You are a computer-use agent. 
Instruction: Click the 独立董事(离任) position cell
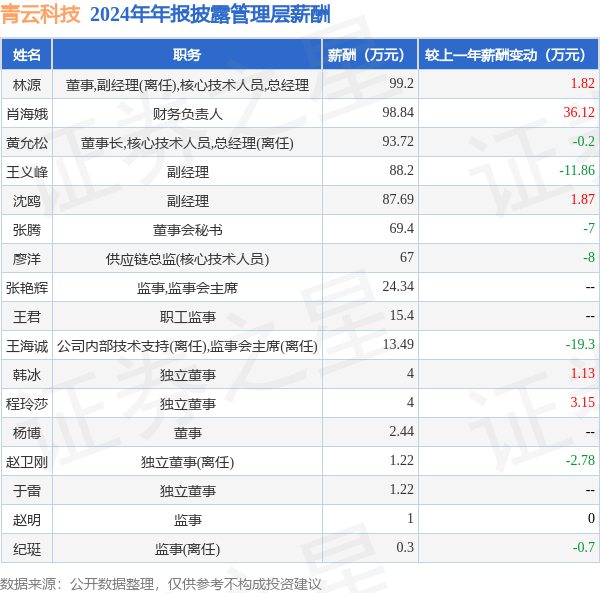click(188, 462)
